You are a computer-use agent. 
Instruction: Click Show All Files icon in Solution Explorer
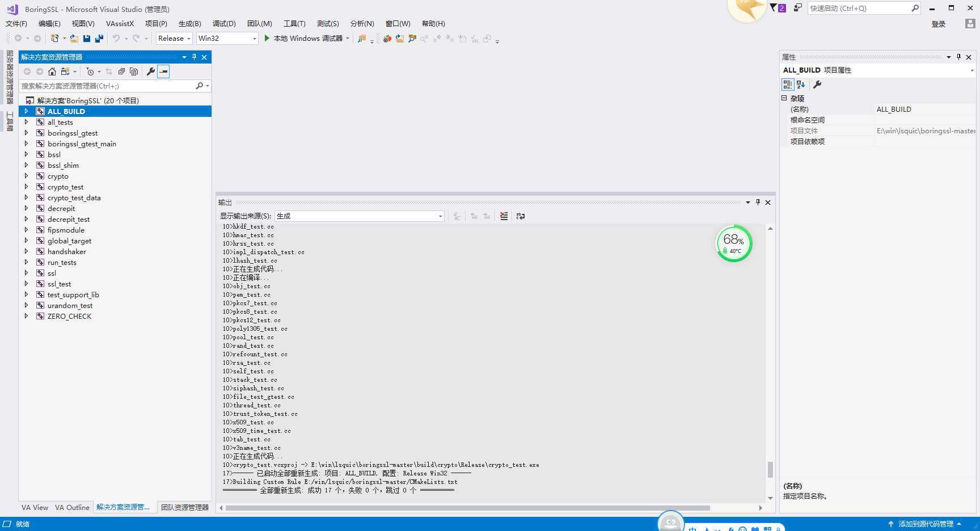134,71
